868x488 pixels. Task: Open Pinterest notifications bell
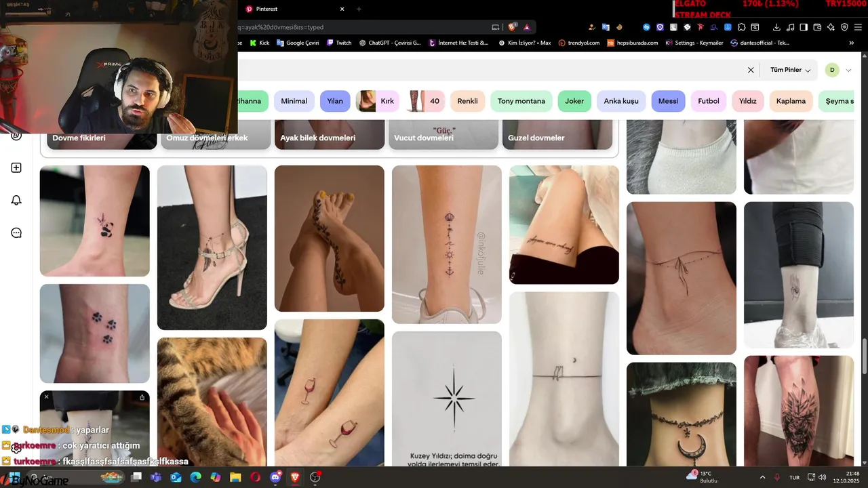(x=16, y=200)
